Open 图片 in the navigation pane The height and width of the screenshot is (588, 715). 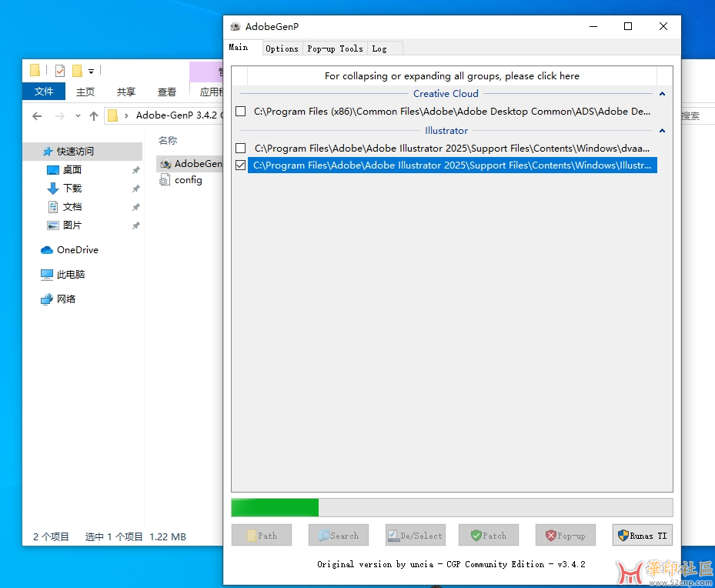point(72,226)
